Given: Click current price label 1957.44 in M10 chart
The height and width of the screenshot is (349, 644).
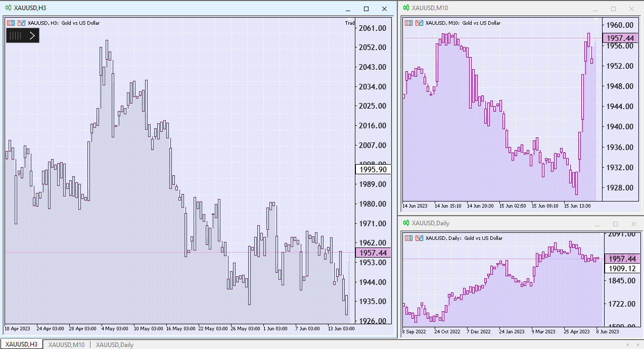Looking at the screenshot, I should (621, 38).
